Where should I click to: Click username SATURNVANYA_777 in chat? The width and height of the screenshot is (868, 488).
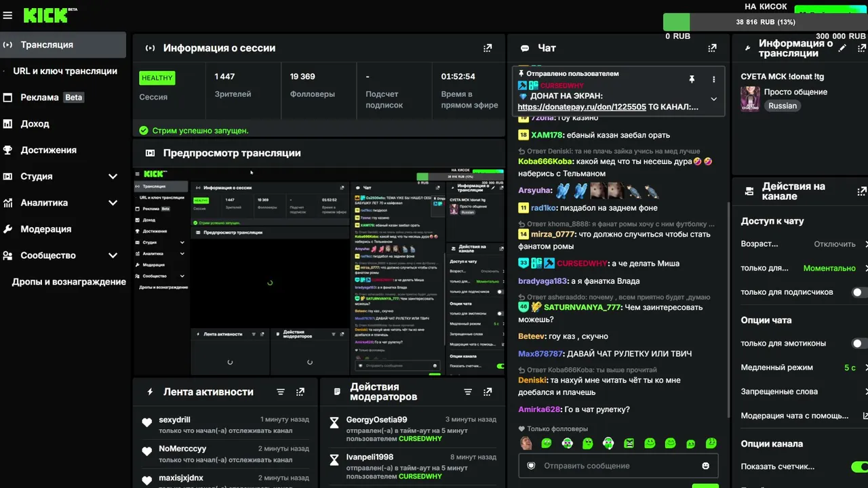583,307
